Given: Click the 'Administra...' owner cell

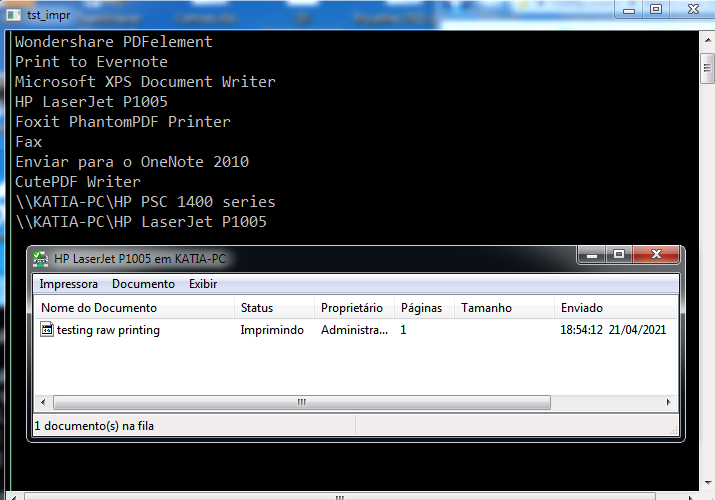Looking at the screenshot, I should point(354,330).
